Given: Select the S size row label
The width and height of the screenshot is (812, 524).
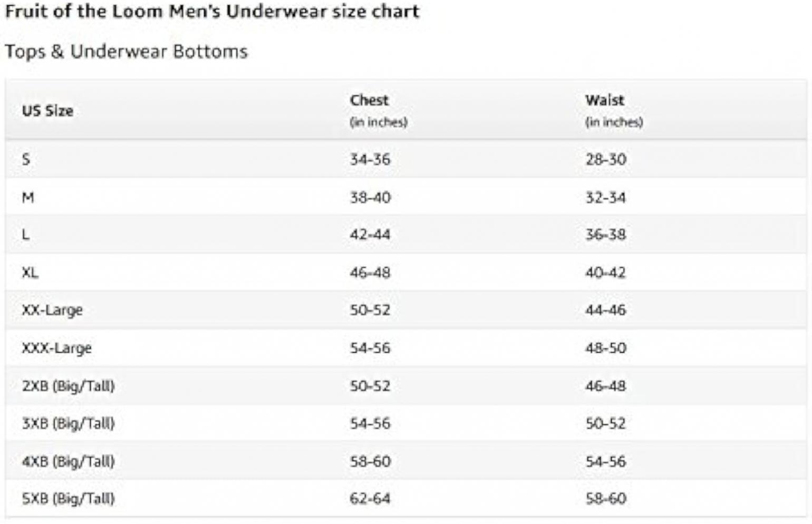Looking at the screenshot, I should coord(26,159).
